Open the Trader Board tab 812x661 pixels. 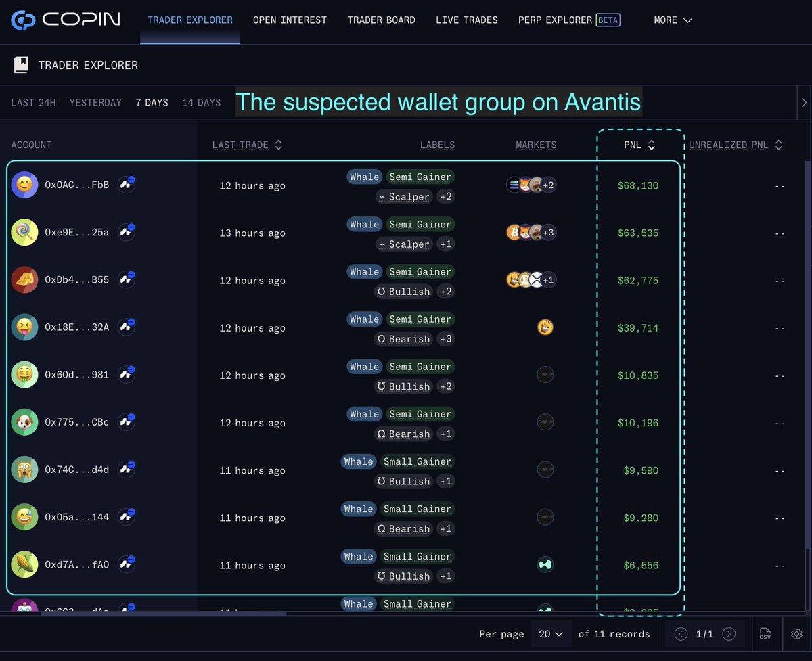click(x=381, y=20)
